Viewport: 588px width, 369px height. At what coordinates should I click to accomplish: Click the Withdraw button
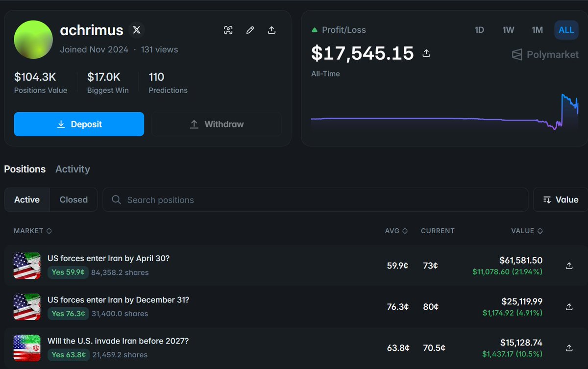pos(216,124)
